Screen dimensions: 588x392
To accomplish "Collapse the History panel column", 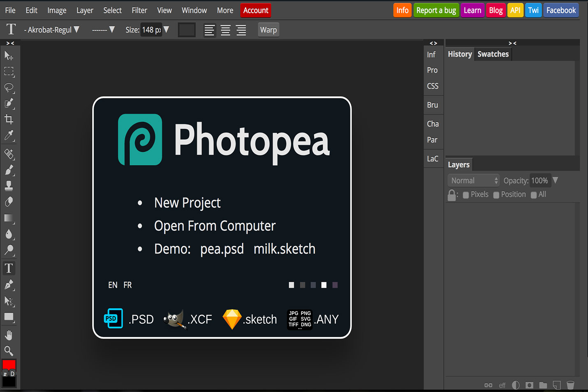I will (x=512, y=43).
